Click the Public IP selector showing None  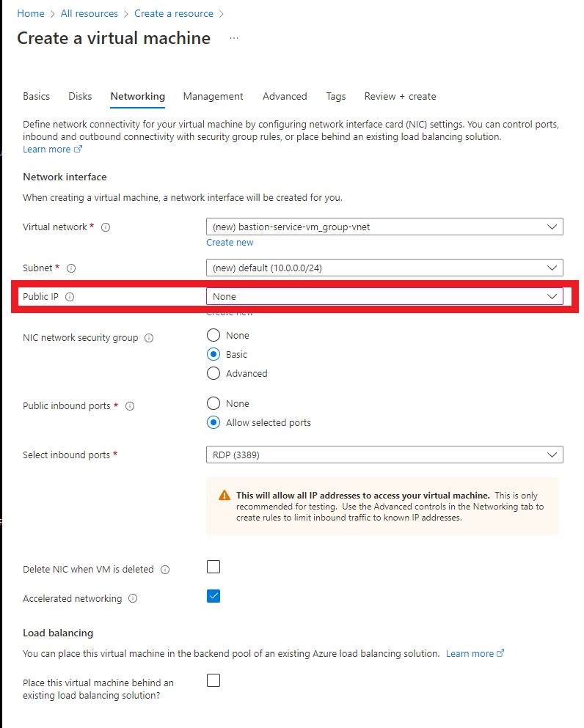pos(384,296)
